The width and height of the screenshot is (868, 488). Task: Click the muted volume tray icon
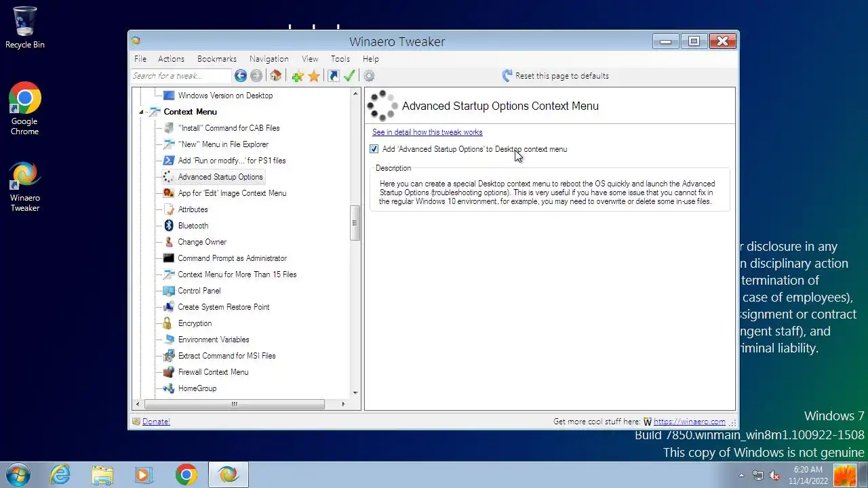[x=774, y=475]
